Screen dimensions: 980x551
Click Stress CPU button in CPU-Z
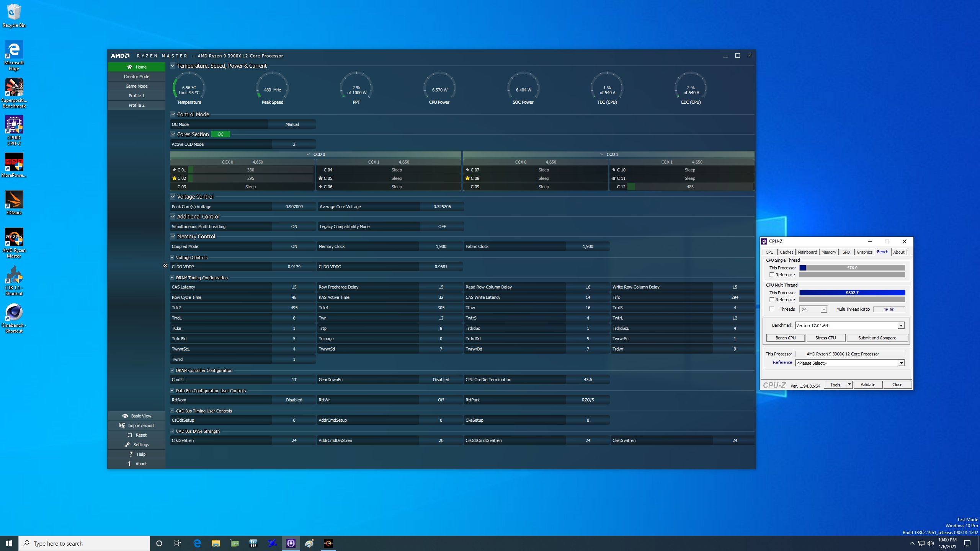825,338
